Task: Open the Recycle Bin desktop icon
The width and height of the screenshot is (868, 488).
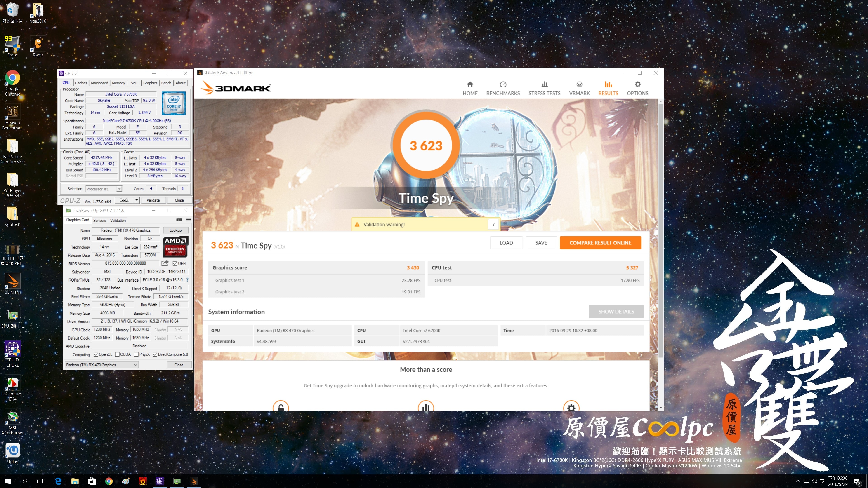Action: tap(12, 12)
